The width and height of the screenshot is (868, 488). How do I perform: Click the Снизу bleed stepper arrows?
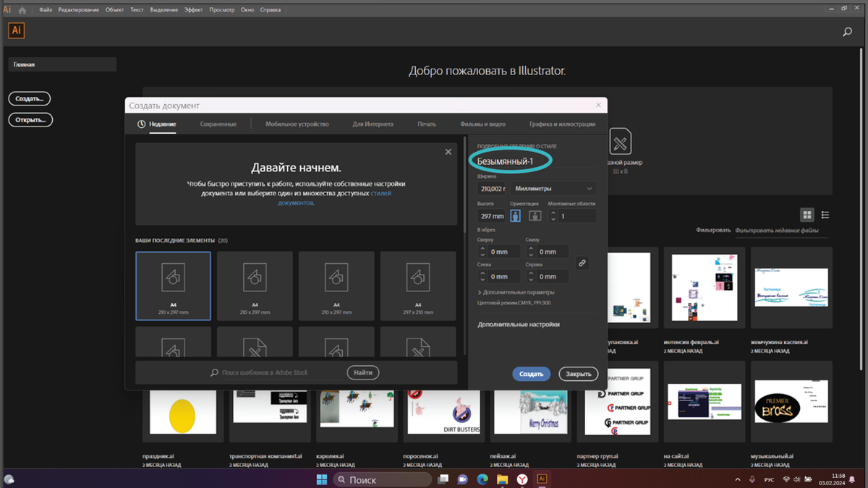(531, 252)
